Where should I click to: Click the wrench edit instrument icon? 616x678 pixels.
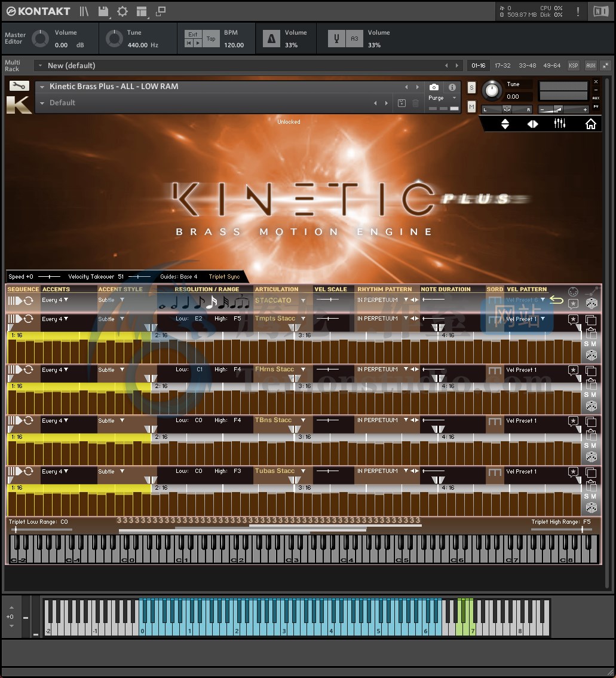[x=19, y=86]
